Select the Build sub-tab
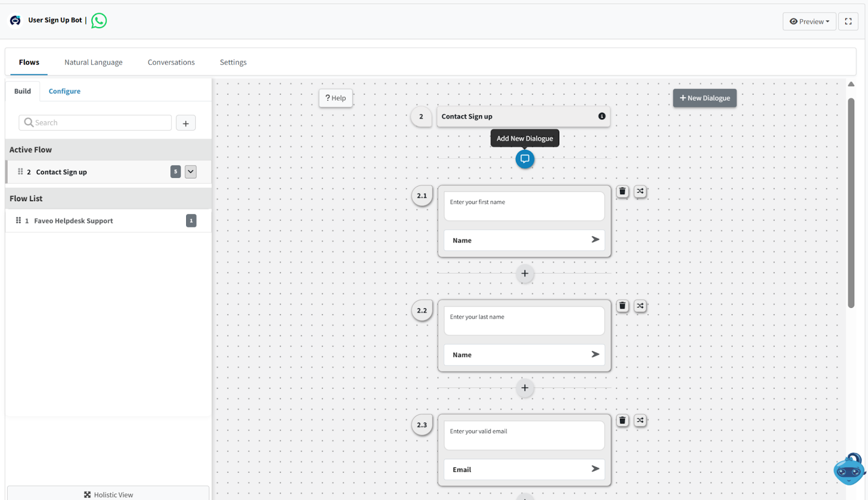 point(22,91)
